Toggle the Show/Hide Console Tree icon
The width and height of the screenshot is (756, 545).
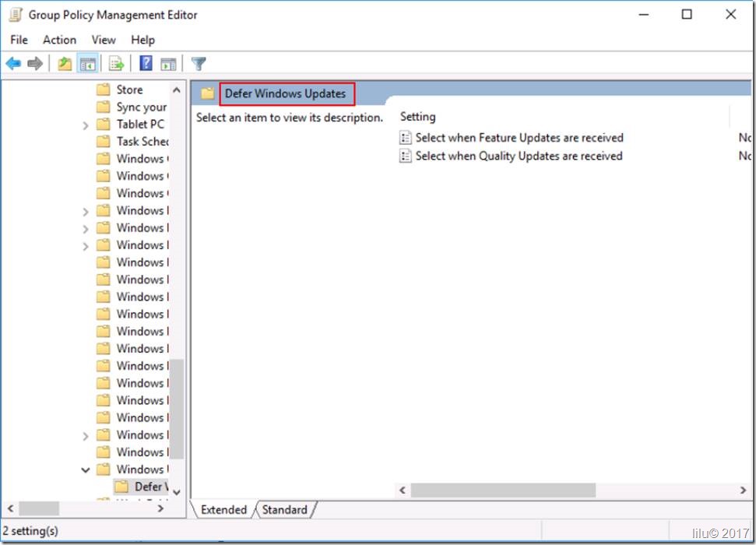[88, 63]
